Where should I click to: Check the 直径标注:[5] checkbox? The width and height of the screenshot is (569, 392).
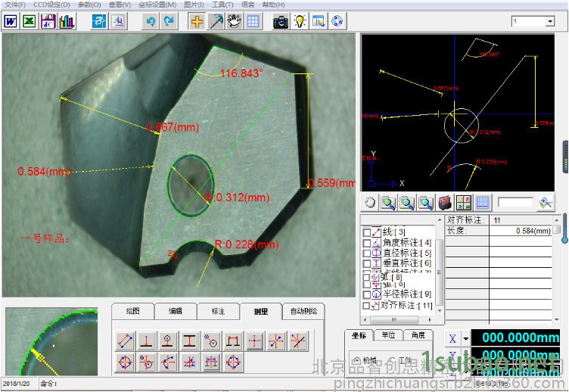(367, 253)
